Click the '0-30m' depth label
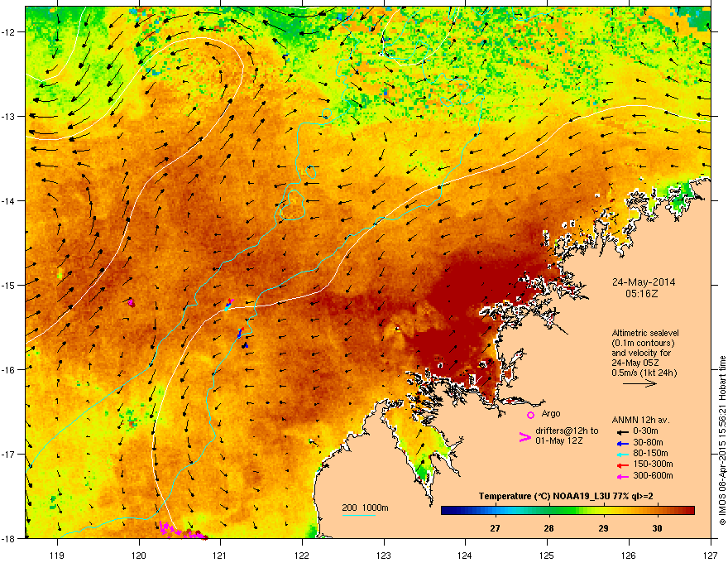Screen dimensions: 728x563 pos(646,431)
